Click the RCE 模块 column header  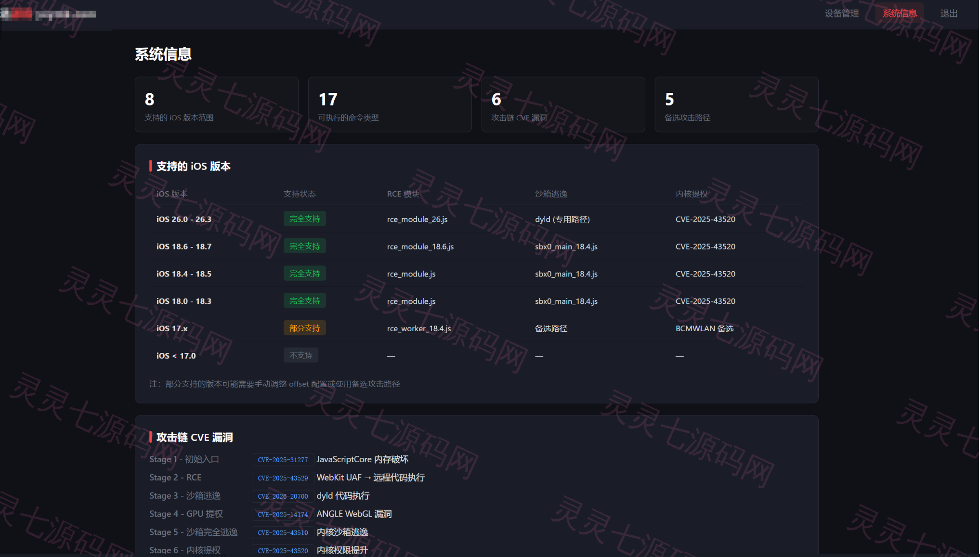coord(403,194)
